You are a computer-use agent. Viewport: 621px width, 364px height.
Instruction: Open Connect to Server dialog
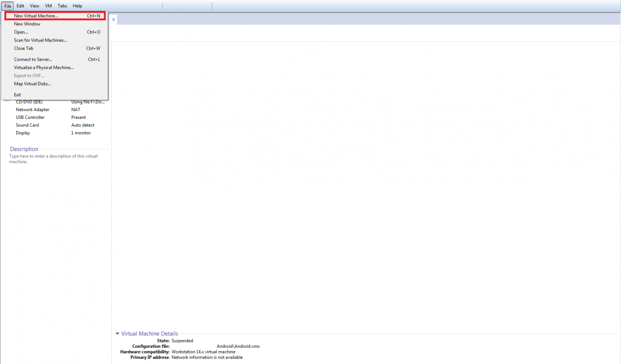33,60
